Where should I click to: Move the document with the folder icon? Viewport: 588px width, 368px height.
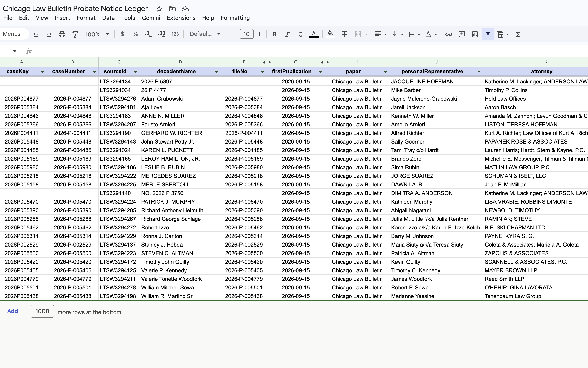pyautogui.click(x=172, y=9)
